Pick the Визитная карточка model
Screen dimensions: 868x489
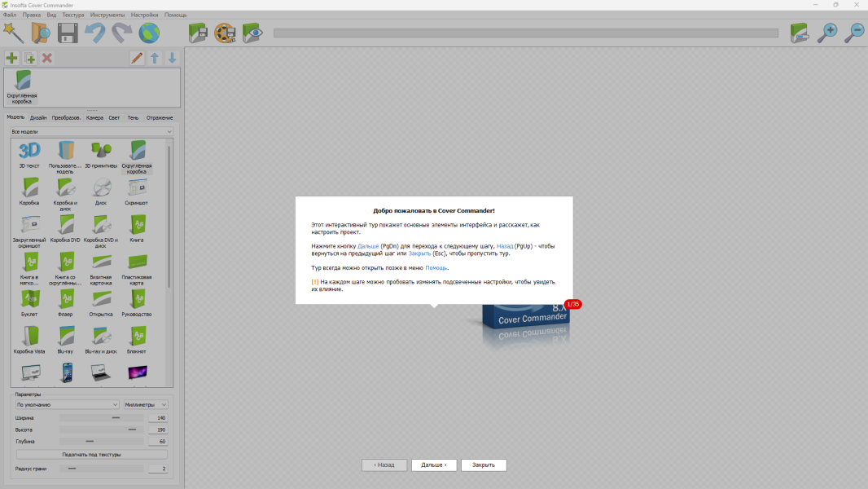pyautogui.click(x=101, y=269)
